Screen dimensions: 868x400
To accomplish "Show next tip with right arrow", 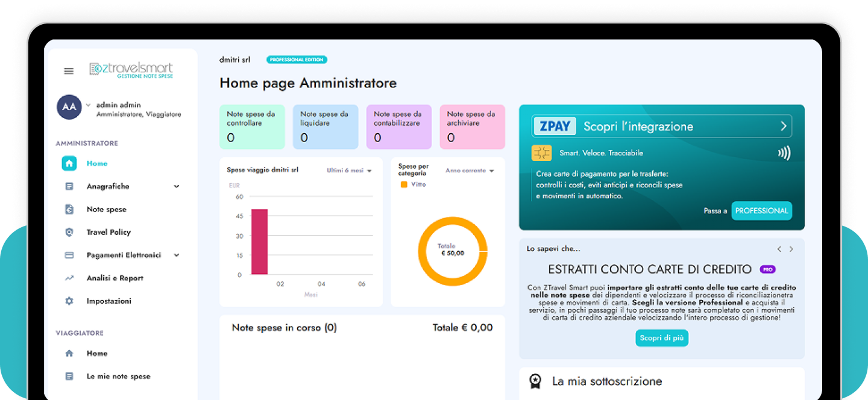I will tap(791, 249).
